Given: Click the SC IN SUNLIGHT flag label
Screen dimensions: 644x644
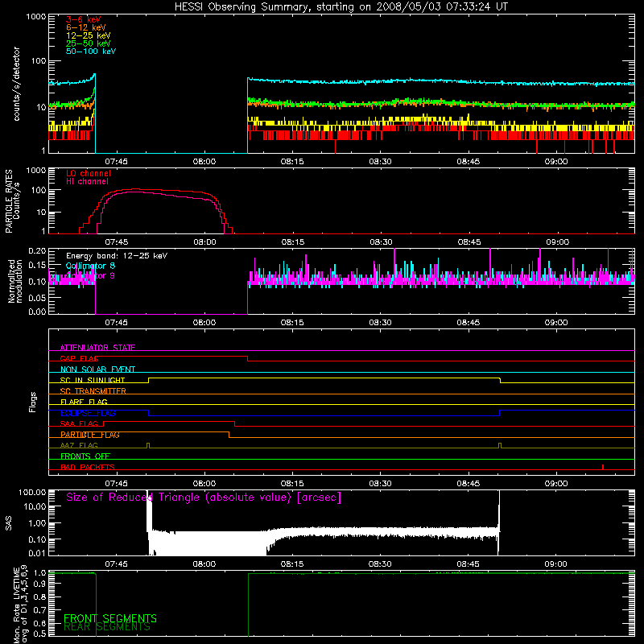Looking at the screenshot, I should (93, 380).
